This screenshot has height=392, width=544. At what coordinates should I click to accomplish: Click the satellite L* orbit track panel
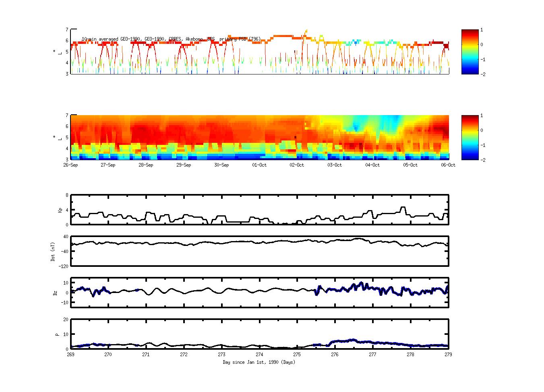coord(260,56)
